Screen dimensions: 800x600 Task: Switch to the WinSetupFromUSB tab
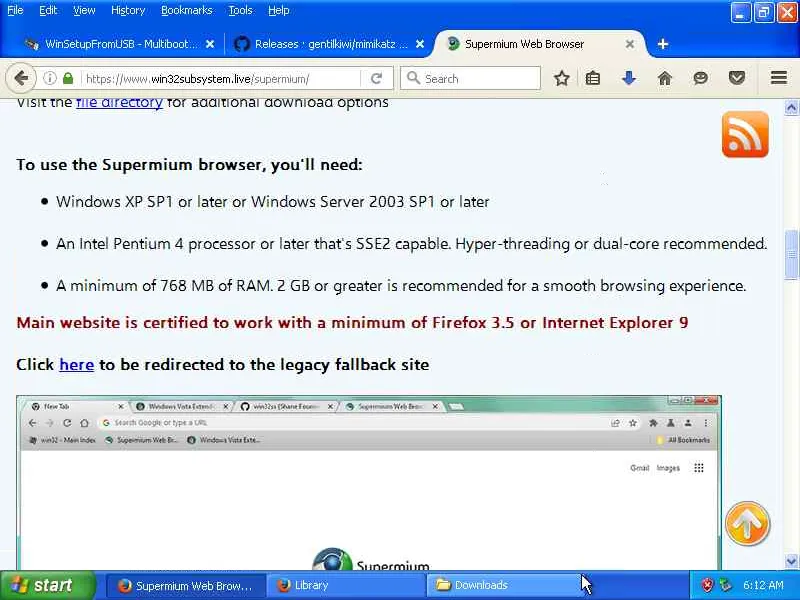click(x=118, y=44)
